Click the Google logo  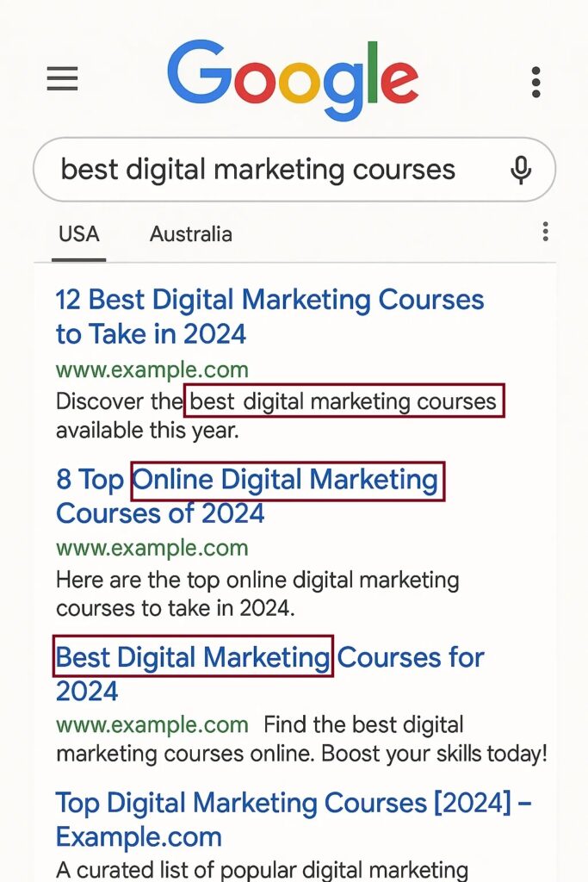(293, 79)
